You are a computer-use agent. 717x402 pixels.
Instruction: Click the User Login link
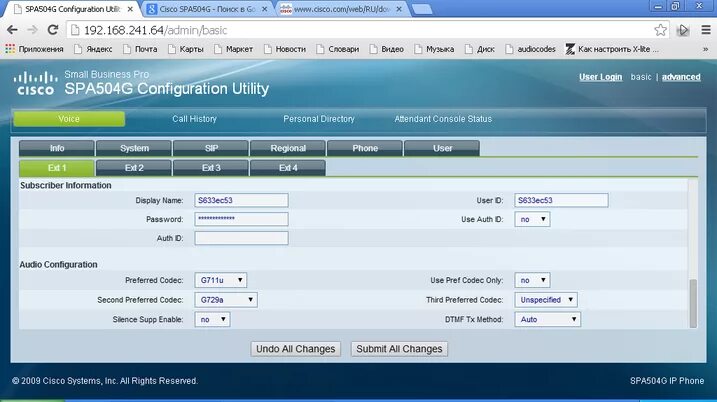point(600,77)
